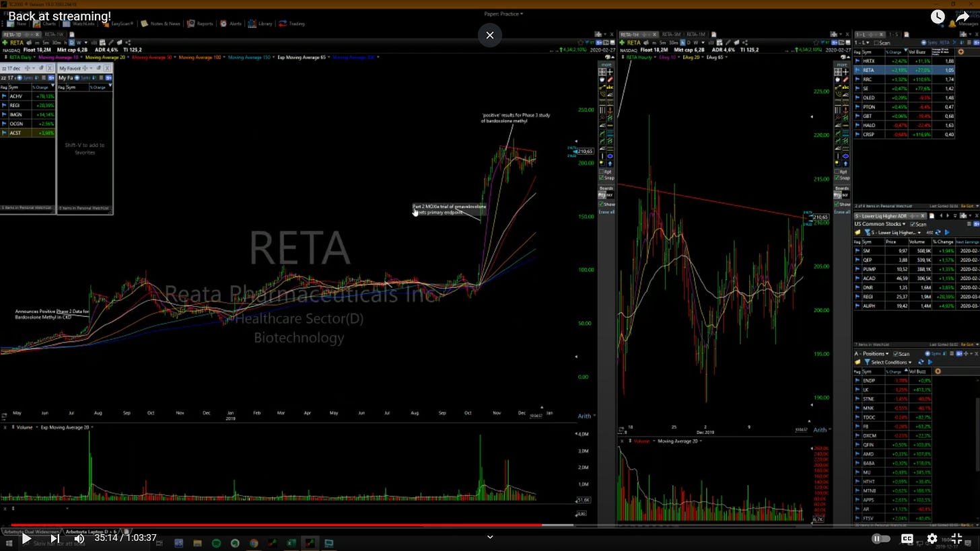The height and width of the screenshot is (551, 980).
Task: Open YouTube settings gear
Action: coord(932,538)
